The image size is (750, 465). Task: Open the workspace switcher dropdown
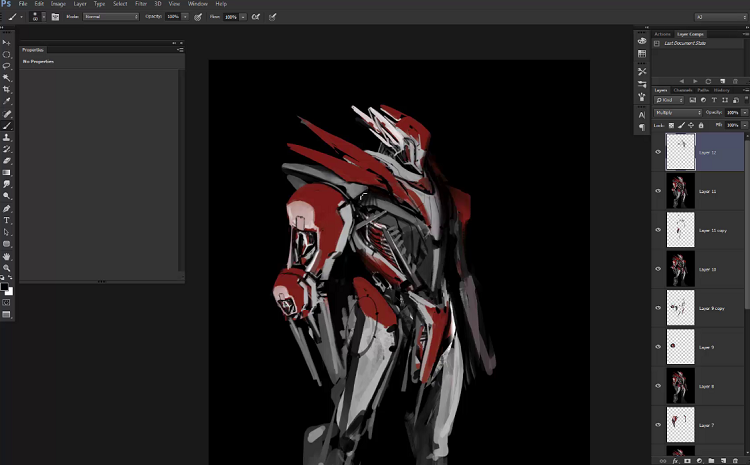pyautogui.click(x=721, y=17)
